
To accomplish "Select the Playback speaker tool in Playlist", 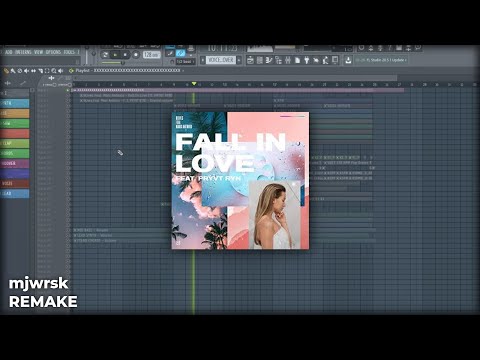I will point(61,71).
